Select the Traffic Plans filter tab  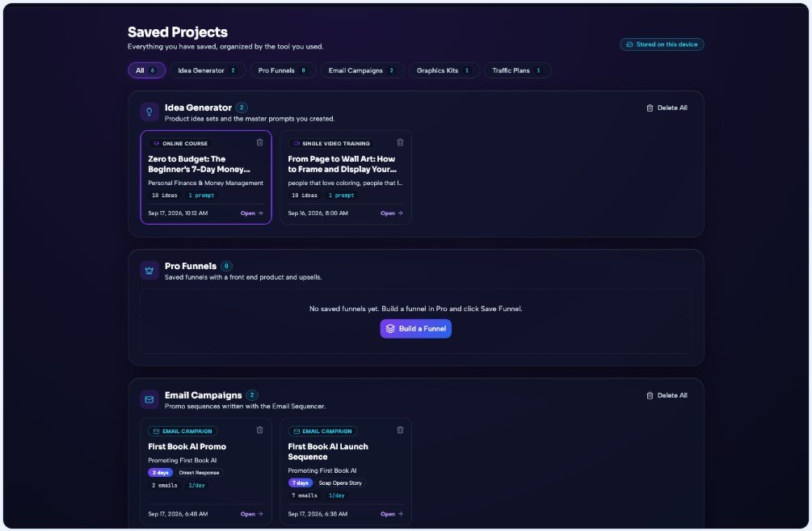[517, 70]
